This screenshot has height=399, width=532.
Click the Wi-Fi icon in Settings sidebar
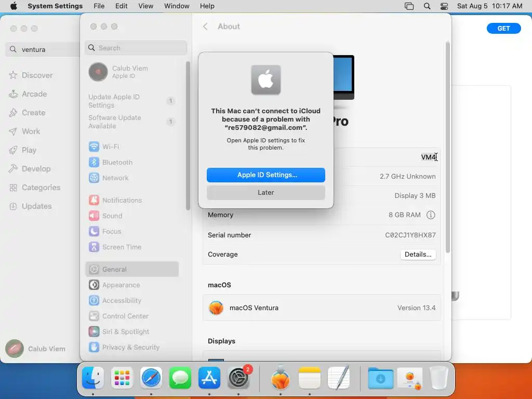coord(94,147)
